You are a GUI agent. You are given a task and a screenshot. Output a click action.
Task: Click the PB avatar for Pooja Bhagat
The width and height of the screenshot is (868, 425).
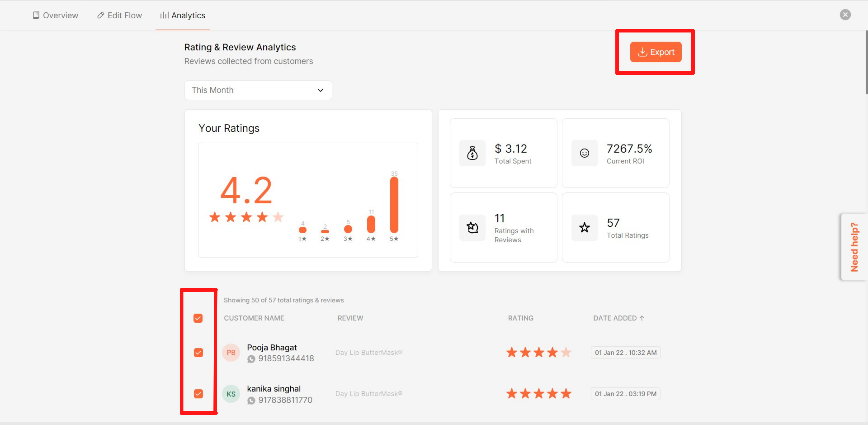click(x=231, y=352)
